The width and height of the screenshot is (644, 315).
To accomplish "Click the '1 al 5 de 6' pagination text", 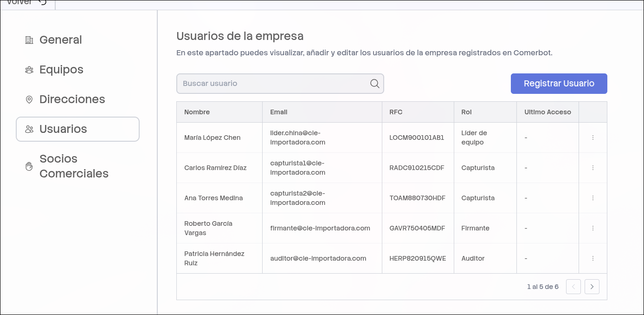I will (x=543, y=287).
